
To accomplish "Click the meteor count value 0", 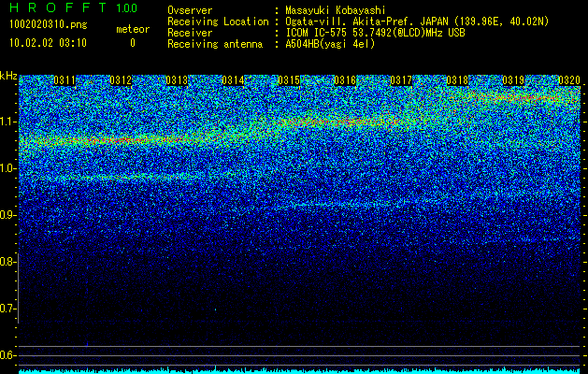I will click(x=133, y=43).
